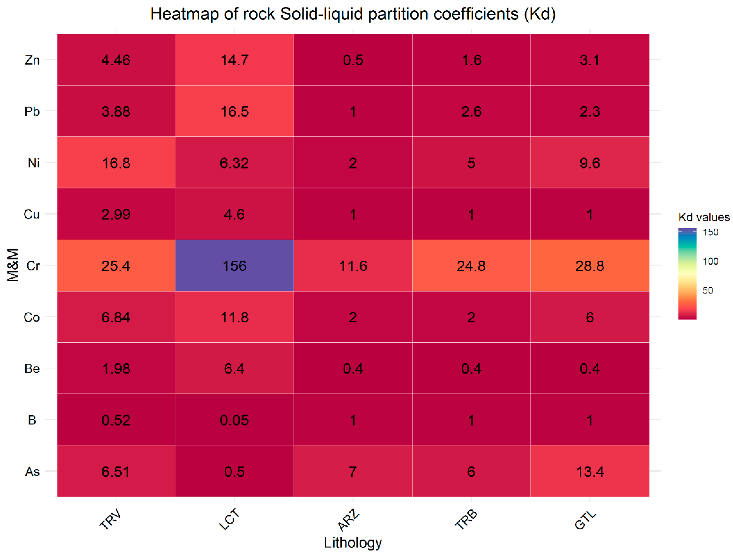Image resolution: width=733 pixels, height=560 pixels.
Task: Select the Cr ARZ cell showing 11.6
Action: pos(353,266)
